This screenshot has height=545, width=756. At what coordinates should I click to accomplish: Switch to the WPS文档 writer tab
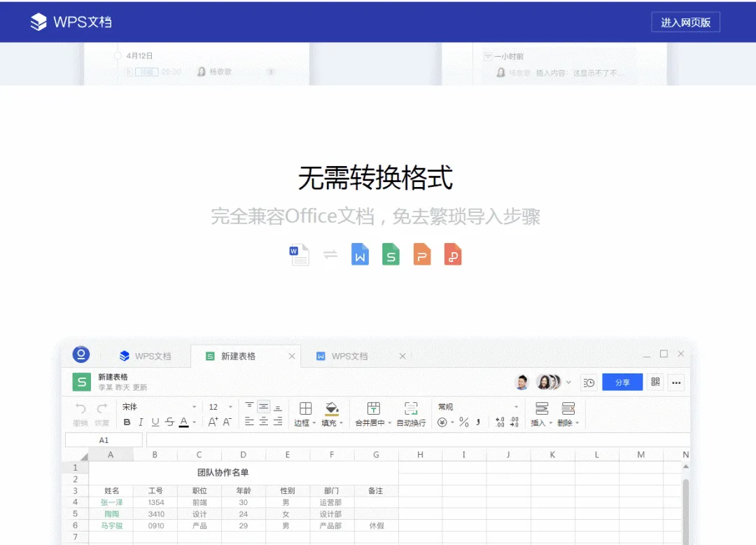pyautogui.click(x=342, y=356)
